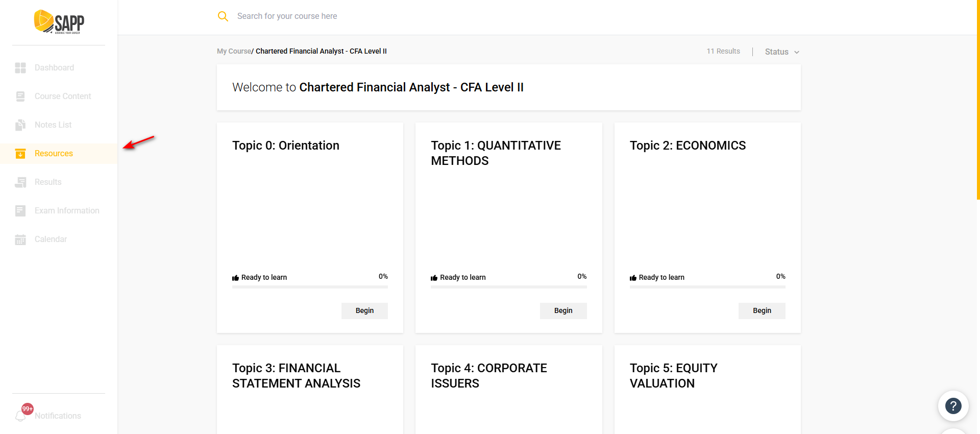Open the notifications bell icon
980x434 pixels.
coord(21,416)
